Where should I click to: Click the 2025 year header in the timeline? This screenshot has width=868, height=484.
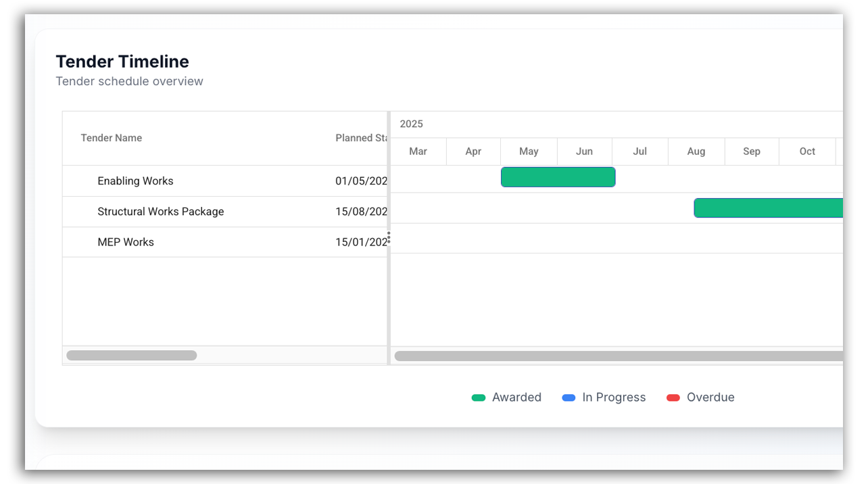coord(411,124)
